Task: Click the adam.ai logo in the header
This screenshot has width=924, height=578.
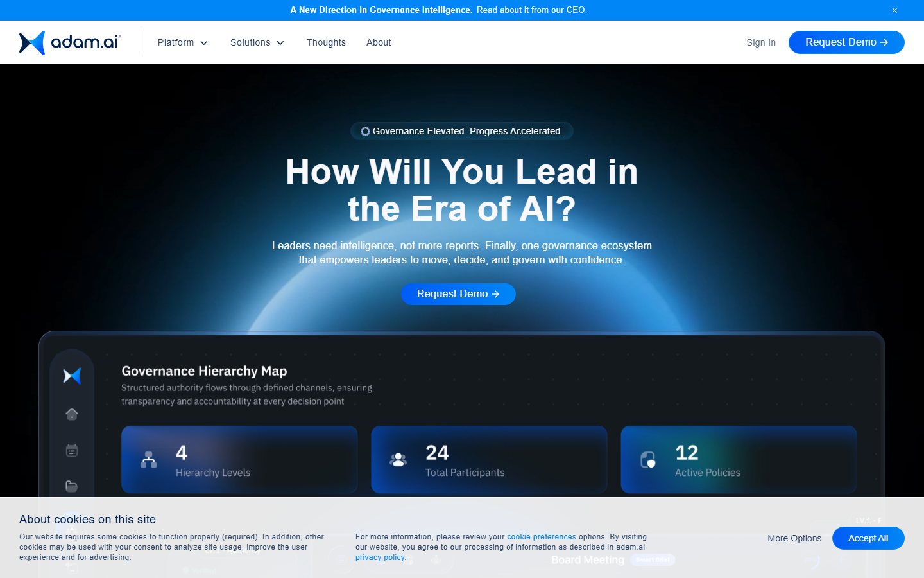Action: point(70,42)
